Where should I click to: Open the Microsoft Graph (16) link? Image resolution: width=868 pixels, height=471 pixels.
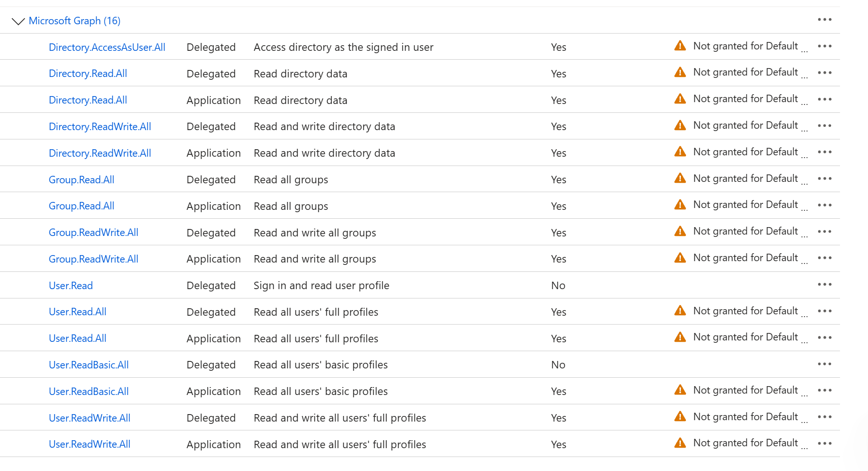75,21
